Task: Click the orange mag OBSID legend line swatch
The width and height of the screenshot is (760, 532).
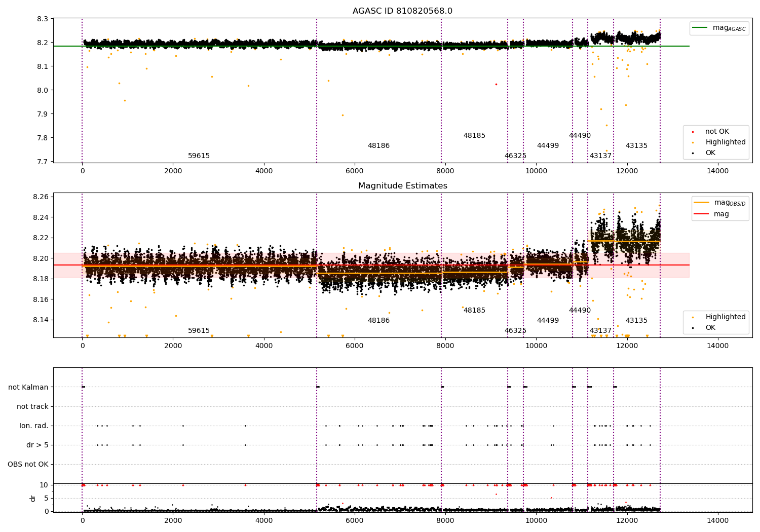Action: (701, 203)
